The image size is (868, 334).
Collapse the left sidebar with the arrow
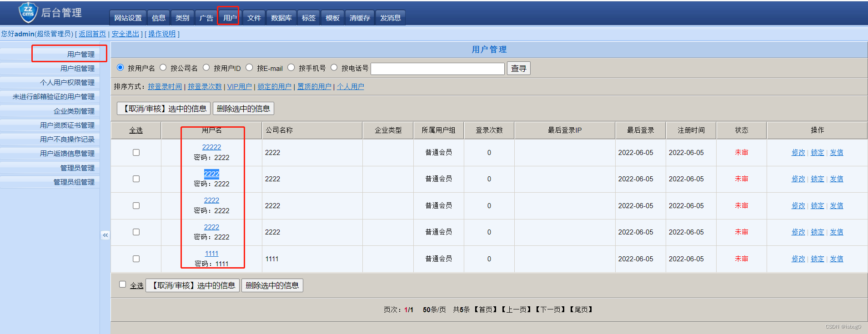pos(105,235)
